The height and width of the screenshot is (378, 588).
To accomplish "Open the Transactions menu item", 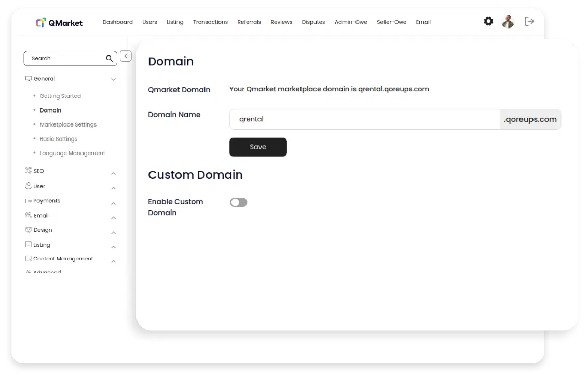I will coord(210,22).
